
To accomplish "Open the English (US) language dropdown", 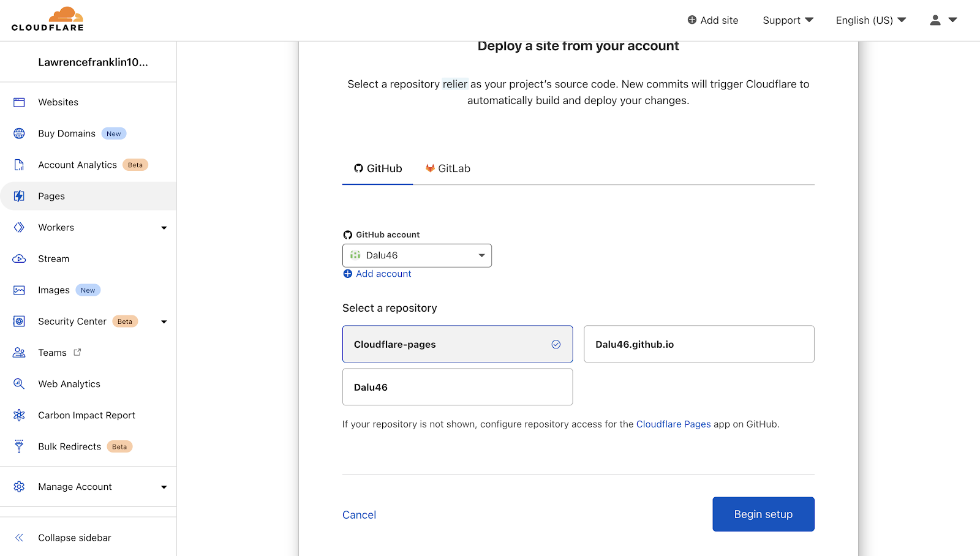I will click(x=871, y=20).
